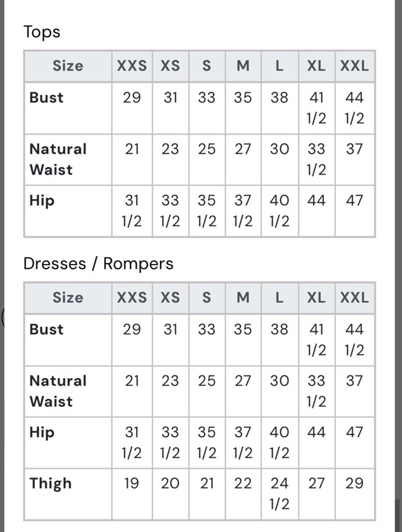Image resolution: width=402 pixels, height=532 pixels.
Task: Select Tops XL bust value 41 1/2
Action: point(316,108)
